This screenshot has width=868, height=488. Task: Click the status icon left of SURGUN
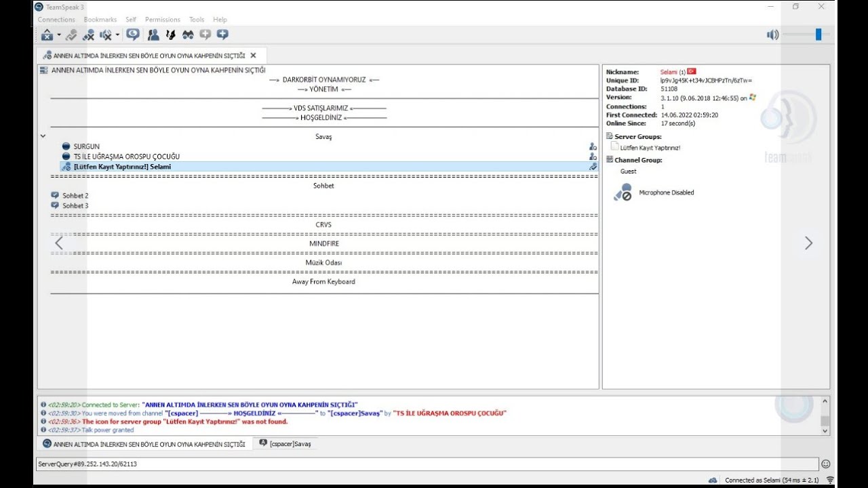coord(66,146)
